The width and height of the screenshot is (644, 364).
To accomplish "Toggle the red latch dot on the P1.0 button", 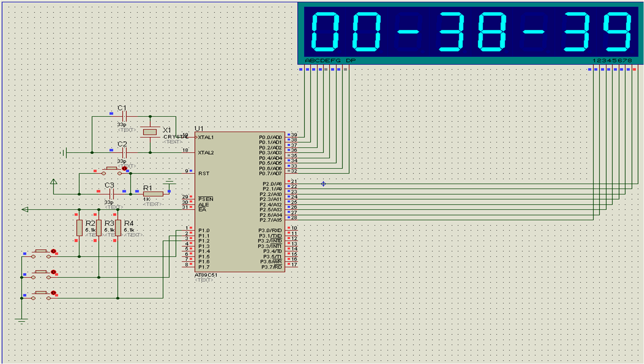I will click(53, 251).
